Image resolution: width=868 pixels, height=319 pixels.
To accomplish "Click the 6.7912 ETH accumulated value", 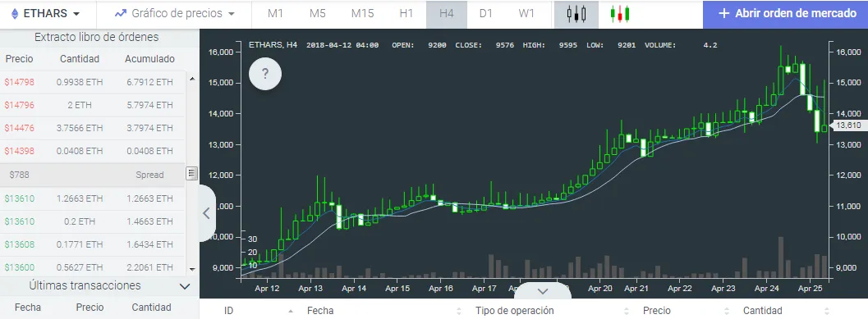I will (x=149, y=82).
